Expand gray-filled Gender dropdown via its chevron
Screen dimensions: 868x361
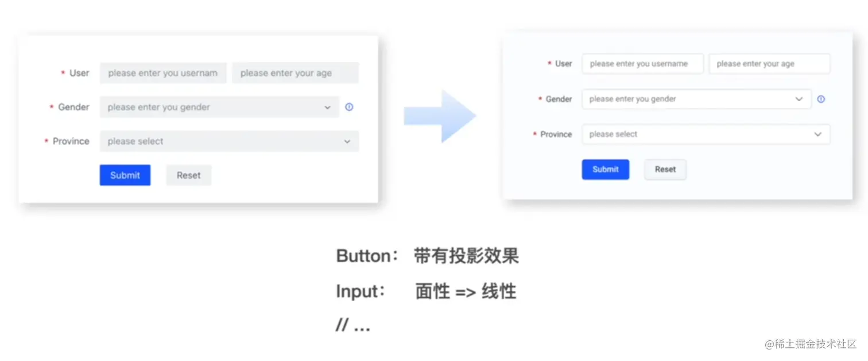[327, 107]
